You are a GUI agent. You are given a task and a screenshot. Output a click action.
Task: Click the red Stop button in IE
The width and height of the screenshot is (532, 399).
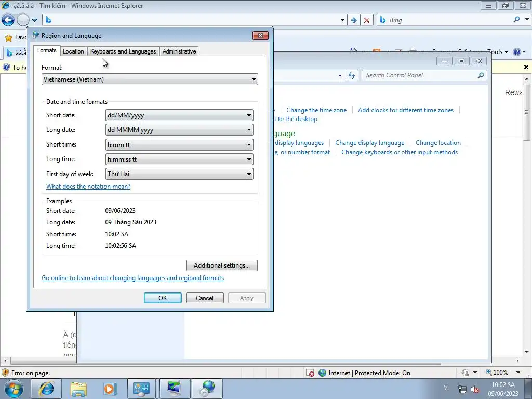pos(366,20)
